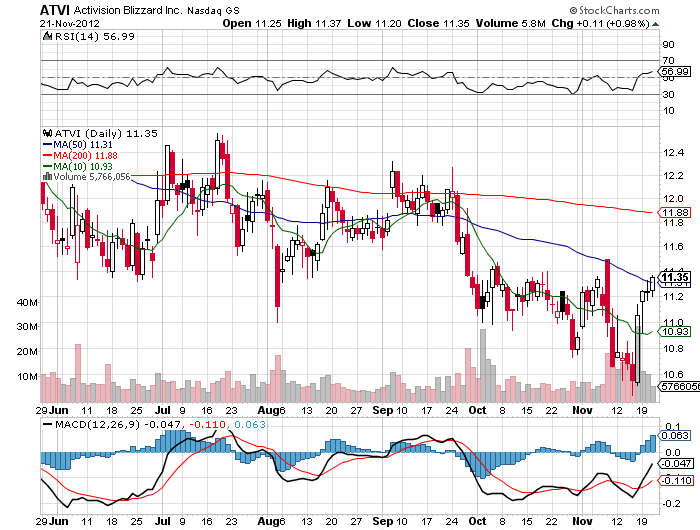Select the MA(10) 10.93 legend entry
Image resolution: width=700 pixels, height=530 pixels.
(78, 167)
